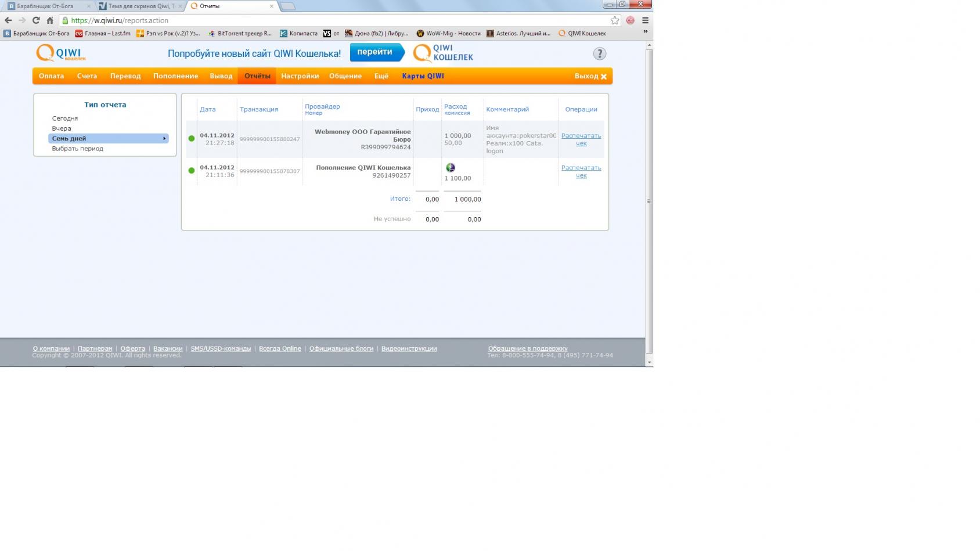Image resolution: width=980 pixels, height=551 pixels.
Task: Click the address bar URL field
Action: (337, 20)
